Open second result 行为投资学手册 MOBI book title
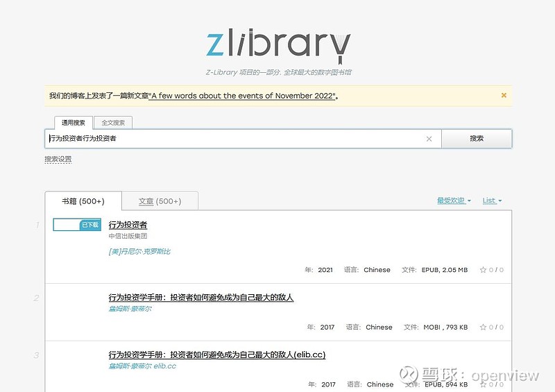 (x=201, y=298)
